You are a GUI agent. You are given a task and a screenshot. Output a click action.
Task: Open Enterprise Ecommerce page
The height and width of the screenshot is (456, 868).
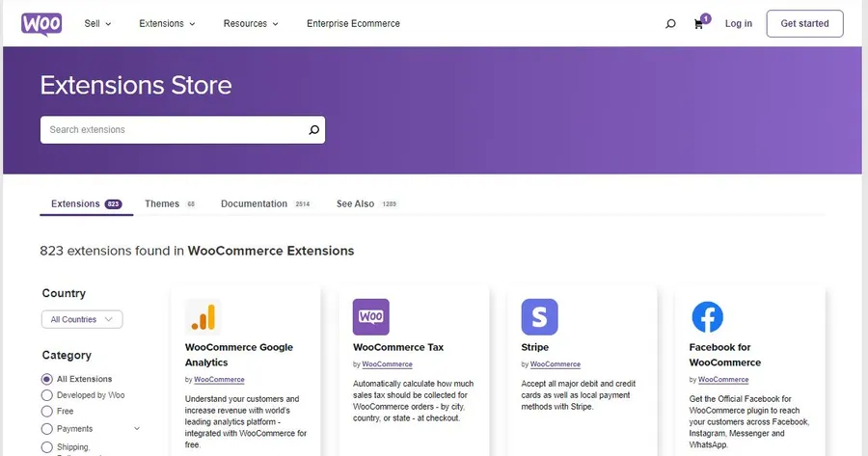(x=353, y=24)
